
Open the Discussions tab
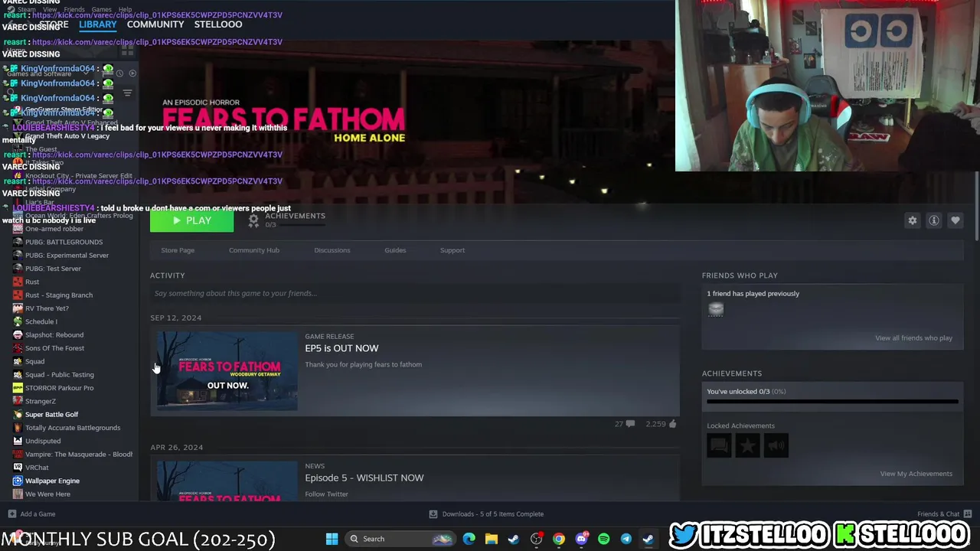point(332,250)
